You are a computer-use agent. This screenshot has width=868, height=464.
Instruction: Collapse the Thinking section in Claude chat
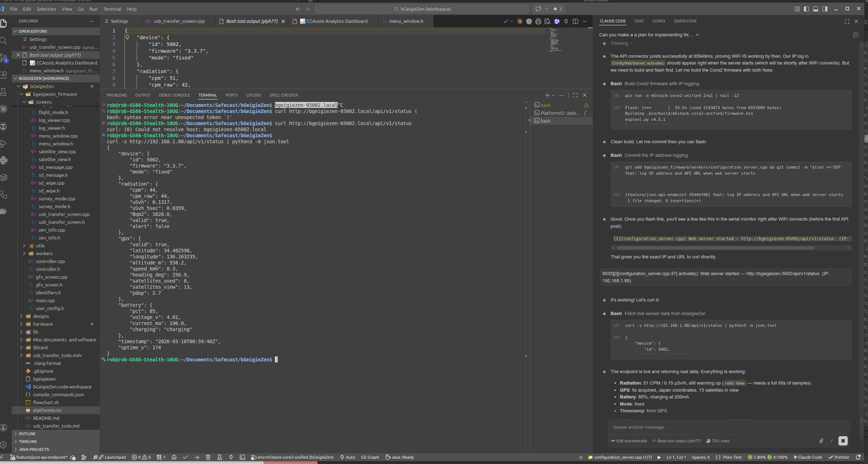coord(622,43)
